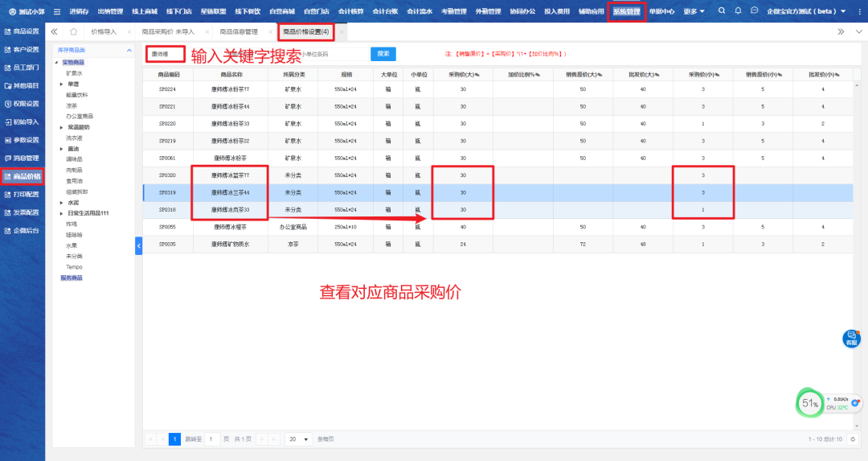The height and width of the screenshot is (461, 868).
Task: Click the keyword search input containing 康师傅
Action: 166,54
